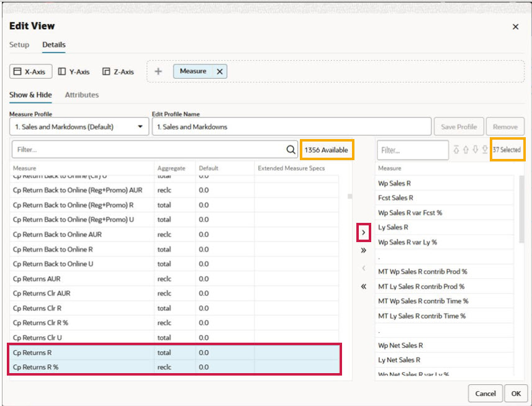This screenshot has width=532, height=406.
Task: Confirm changes with the OK button
Action: [x=516, y=393]
